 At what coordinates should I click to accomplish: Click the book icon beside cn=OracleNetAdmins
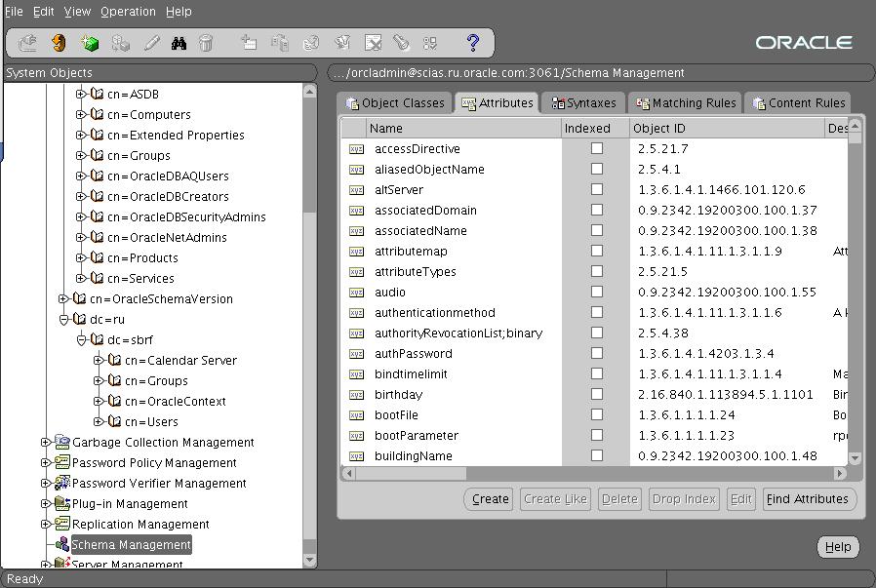[x=98, y=237]
